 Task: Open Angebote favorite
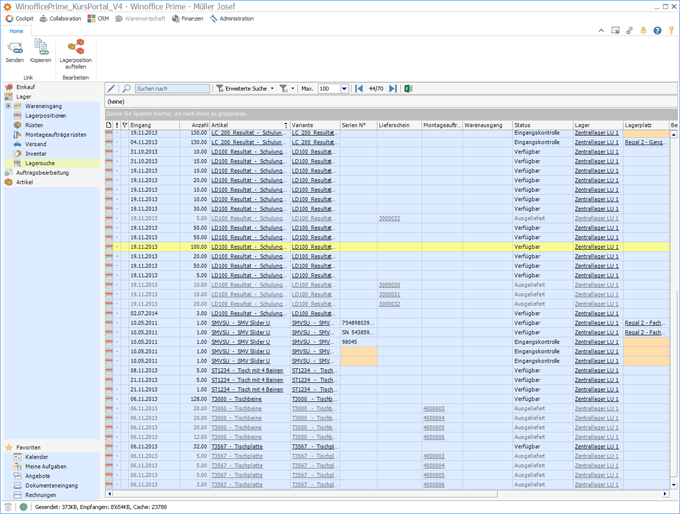[37, 476]
